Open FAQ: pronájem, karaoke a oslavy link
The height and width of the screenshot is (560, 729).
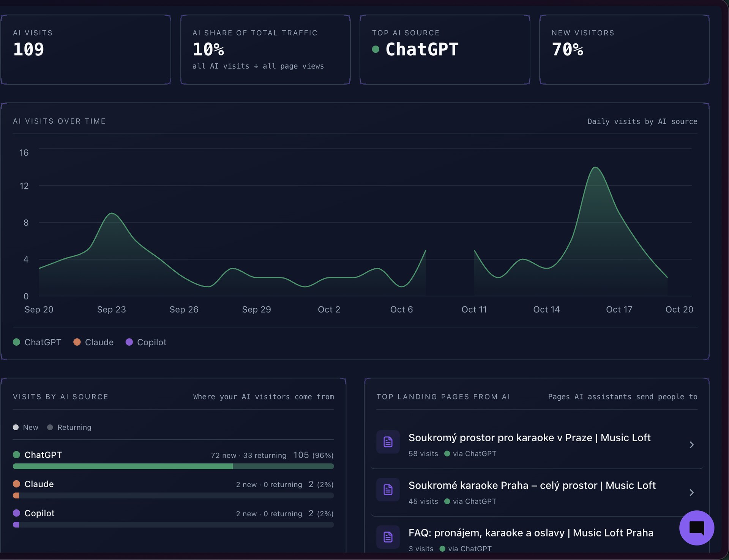point(531,533)
